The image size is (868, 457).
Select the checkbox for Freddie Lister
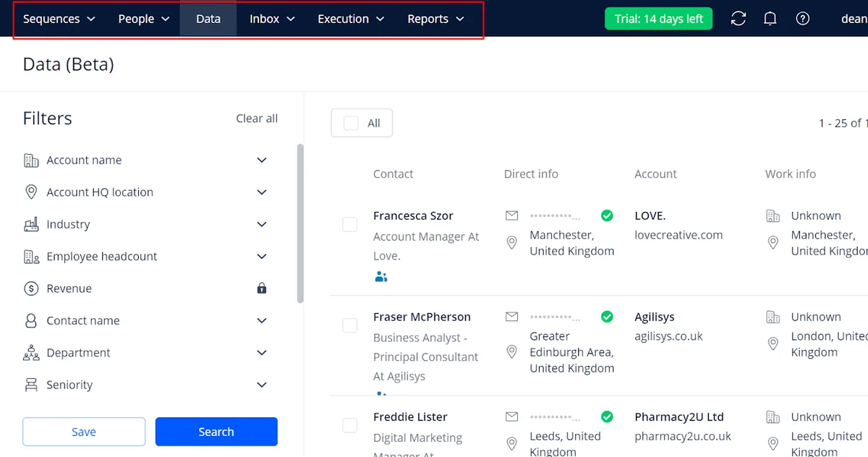tap(350, 426)
